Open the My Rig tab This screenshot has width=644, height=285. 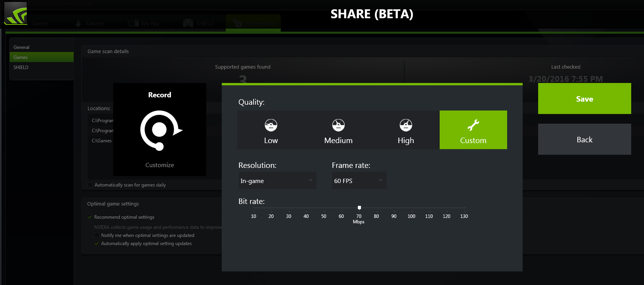pos(143,23)
